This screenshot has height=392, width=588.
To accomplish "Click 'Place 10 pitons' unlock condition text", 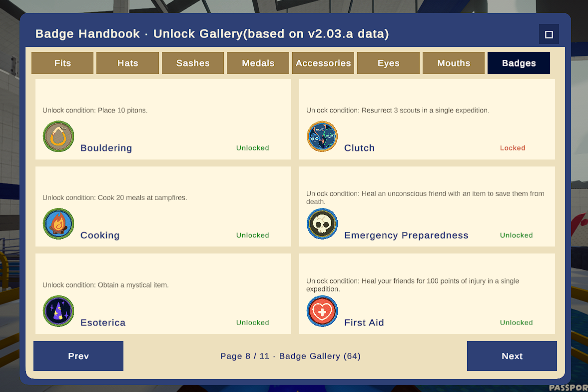I will (95, 110).
